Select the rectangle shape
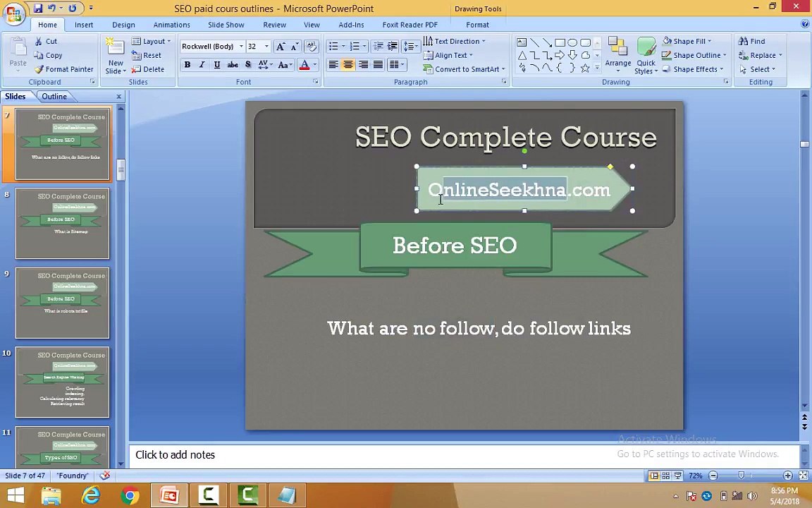 pyautogui.click(x=560, y=42)
